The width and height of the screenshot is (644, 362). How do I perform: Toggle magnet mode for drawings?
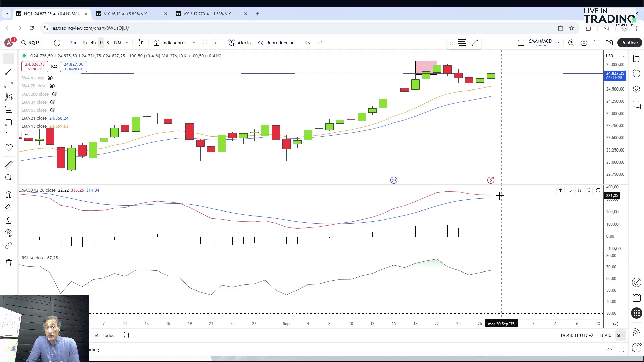coord(9,195)
